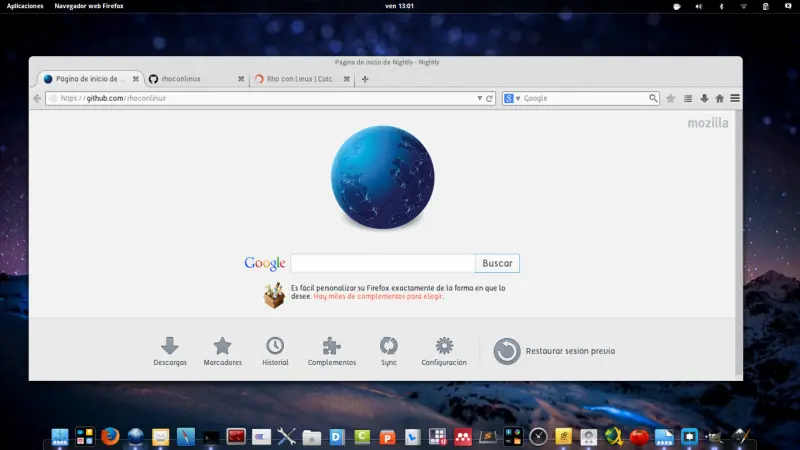Screen dimensions: 800x450
Task: Open the yellow sticky note dock icon
Action: coord(563,437)
